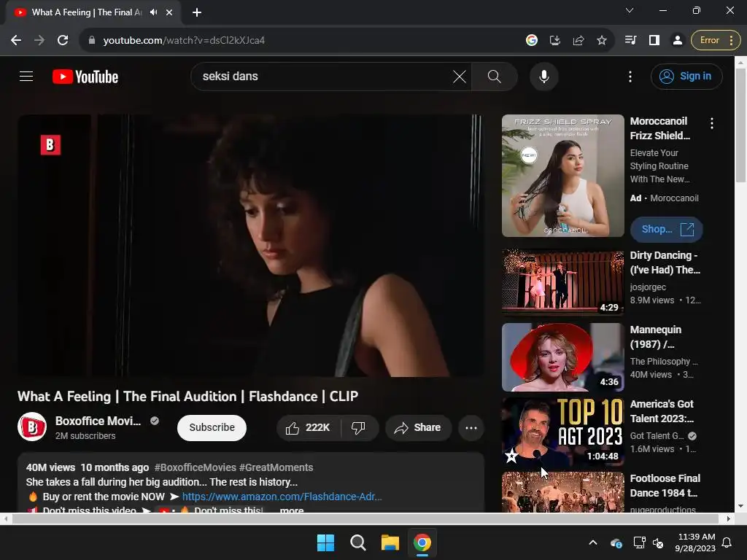Image resolution: width=747 pixels, height=560 pixels.
Task: Click the Google icon in address bar
Action: click(532, 41)
